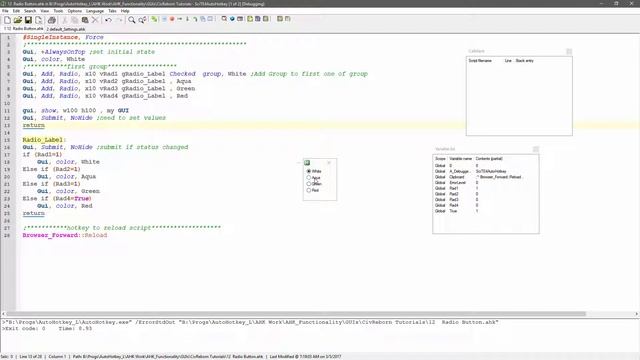Image resolution: width=640 pixels, height=360 pixels.
Task: Open the Options menu
Action: point(75,11)
